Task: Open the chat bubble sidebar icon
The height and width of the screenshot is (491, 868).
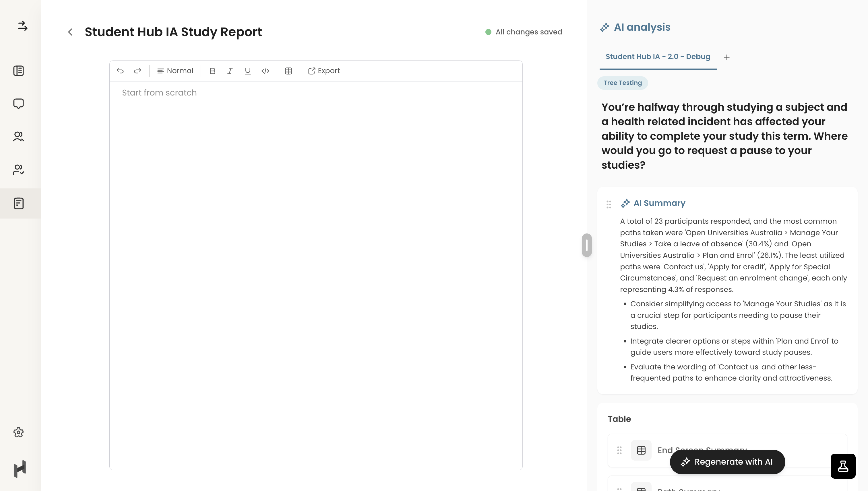Action: click(19, 104)
